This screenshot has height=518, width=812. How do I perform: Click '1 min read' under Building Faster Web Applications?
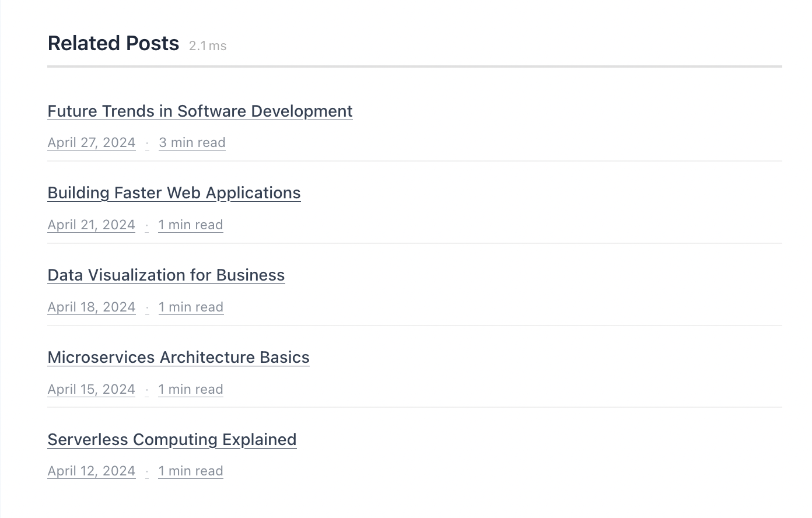coord(191,225)
